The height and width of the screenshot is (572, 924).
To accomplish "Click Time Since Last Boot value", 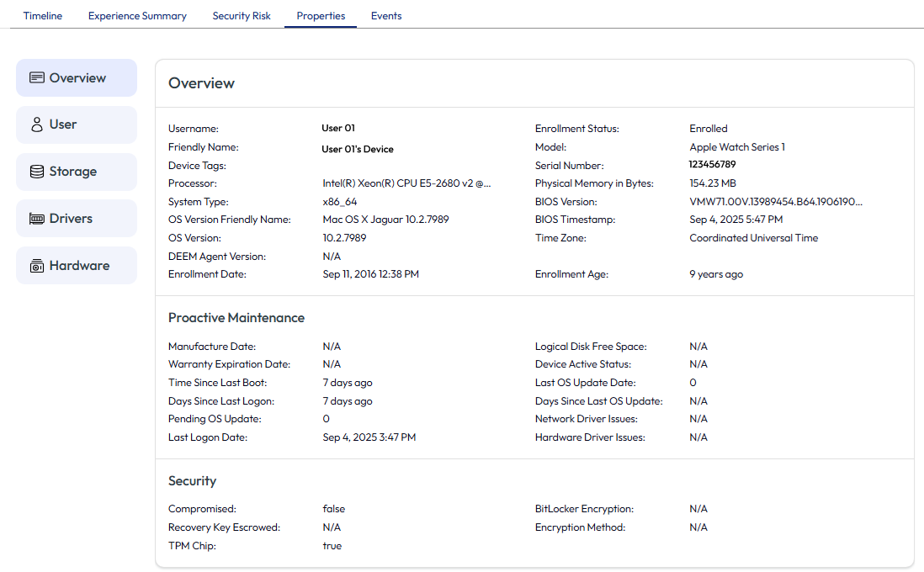I will click(348, 383).
